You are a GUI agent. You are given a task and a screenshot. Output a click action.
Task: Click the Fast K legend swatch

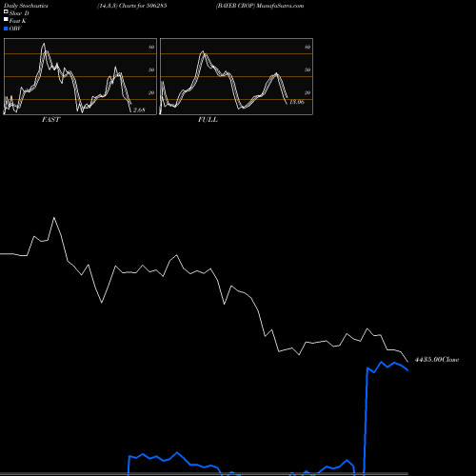pyautogui.click(x=6, y=19)
